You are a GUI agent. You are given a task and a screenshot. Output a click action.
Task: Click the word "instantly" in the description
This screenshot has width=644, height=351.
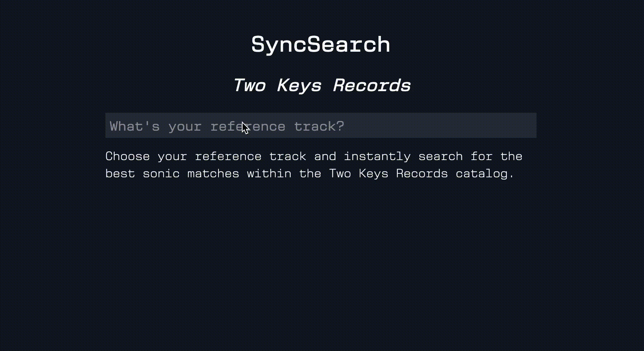(377, 156)
